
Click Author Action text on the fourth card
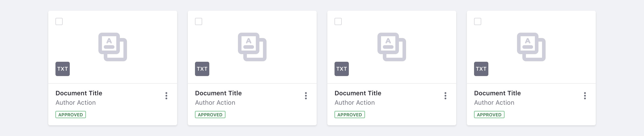(494, 103)
